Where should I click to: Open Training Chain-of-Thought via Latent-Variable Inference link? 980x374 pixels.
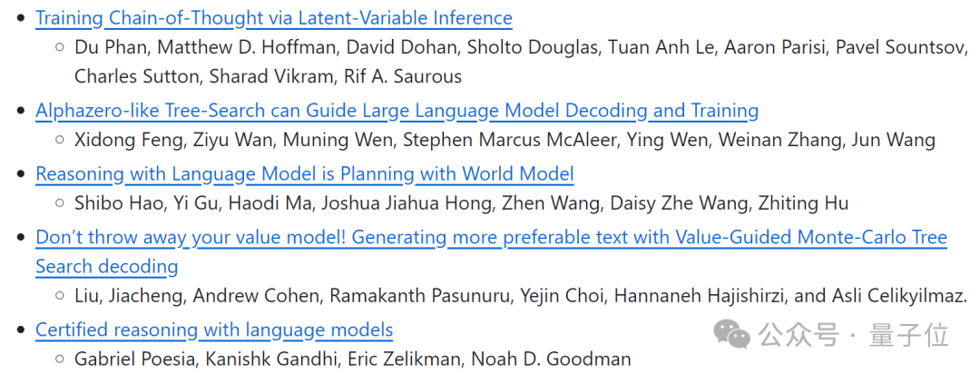click(274, 18)
